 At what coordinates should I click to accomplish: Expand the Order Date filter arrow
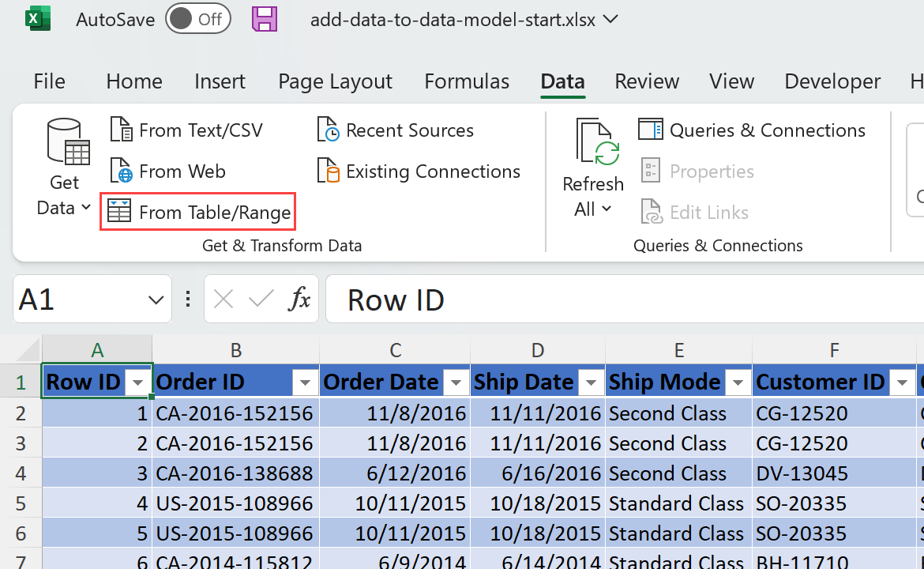pyautogui.click(x=456, y=382)
